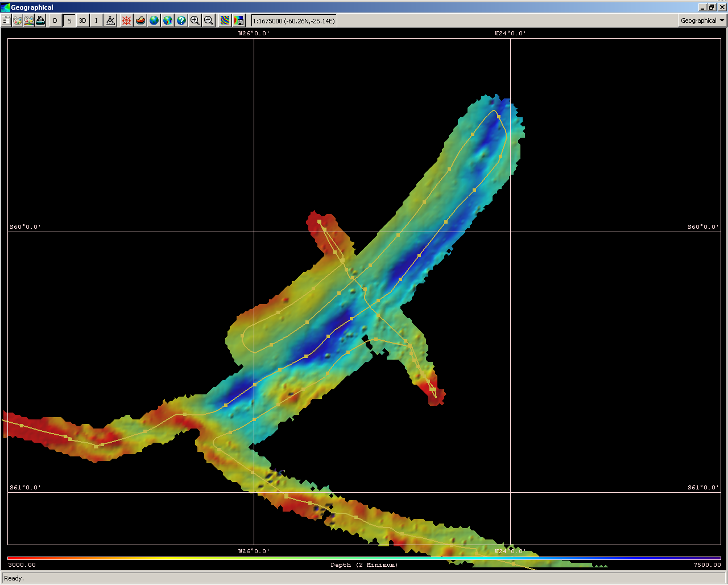Click the globe projection icon

pos(154,20)
